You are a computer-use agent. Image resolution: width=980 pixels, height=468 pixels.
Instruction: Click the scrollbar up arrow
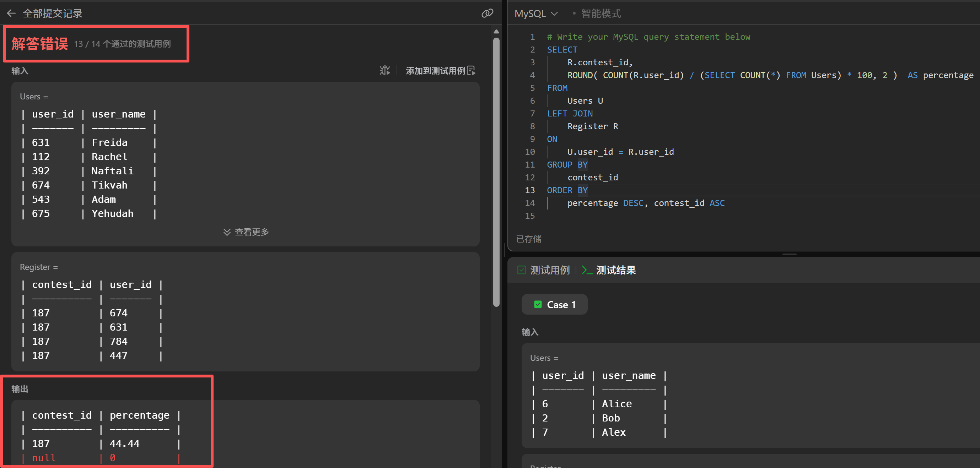[496, 32]
